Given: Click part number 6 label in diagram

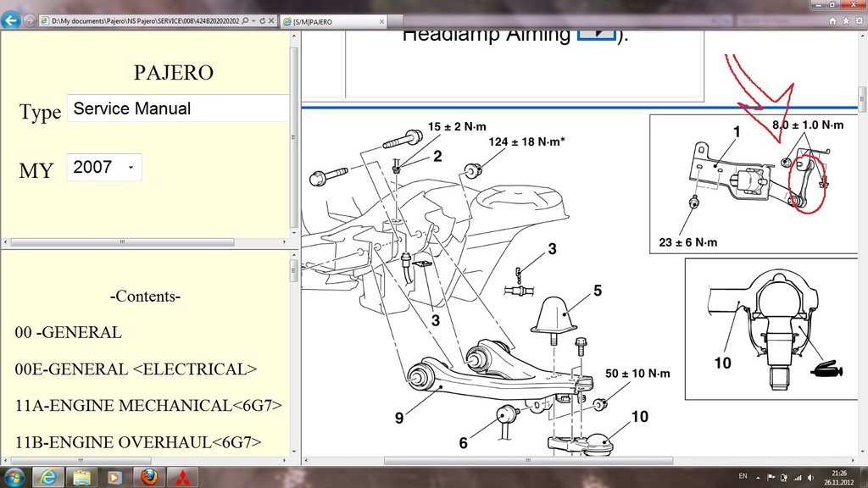Looking at the screenshot, I should [x=464, y=442].
